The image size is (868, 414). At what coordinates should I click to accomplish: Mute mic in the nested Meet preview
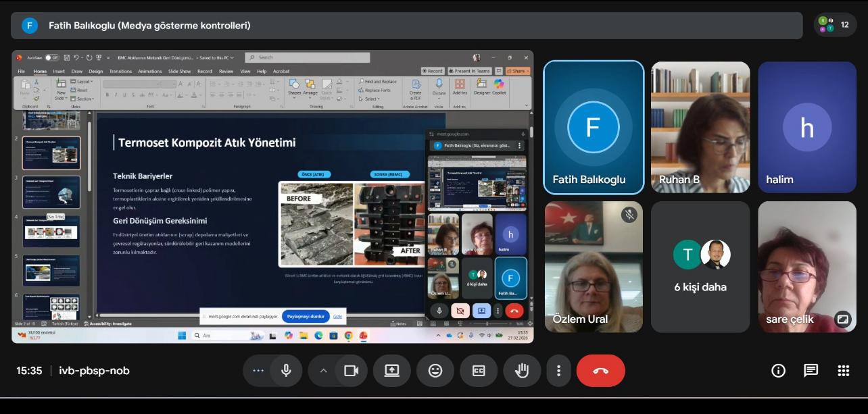pyautogui.click(x=439, y=311)
